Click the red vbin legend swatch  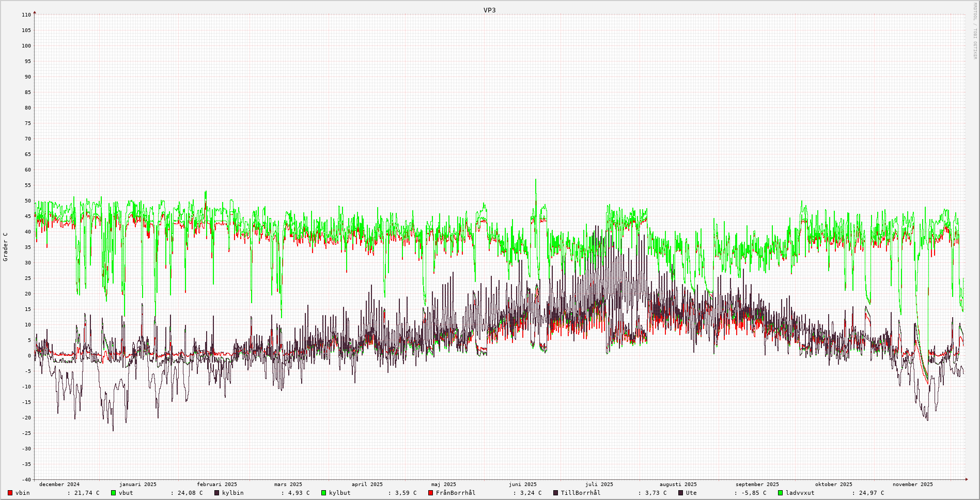point(10,493)
